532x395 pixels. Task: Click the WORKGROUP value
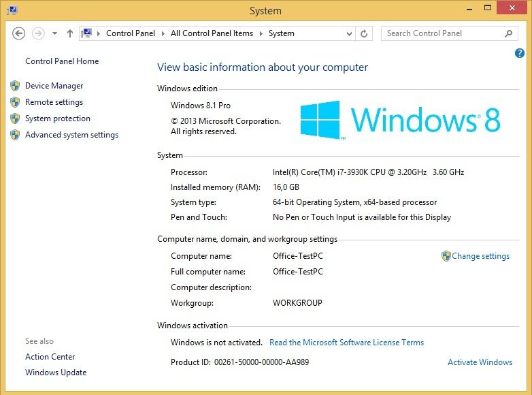point(297,302)
